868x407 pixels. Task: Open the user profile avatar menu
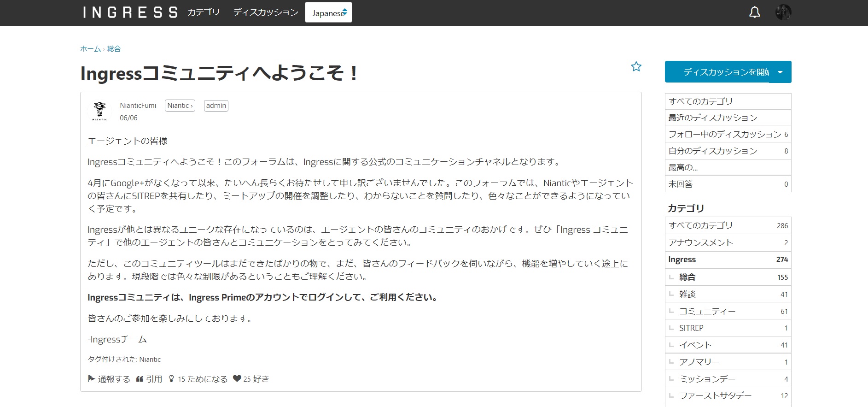point(783,12)
